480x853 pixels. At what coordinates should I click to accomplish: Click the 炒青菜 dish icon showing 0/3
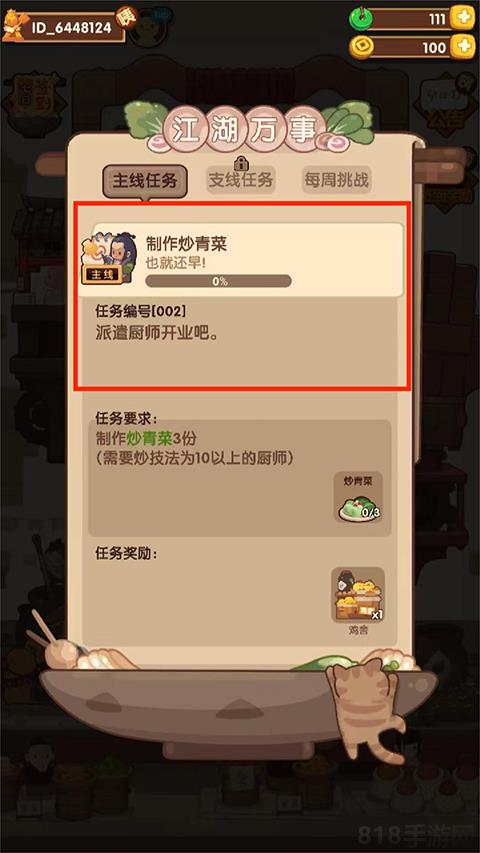click(x=358, y=498)
